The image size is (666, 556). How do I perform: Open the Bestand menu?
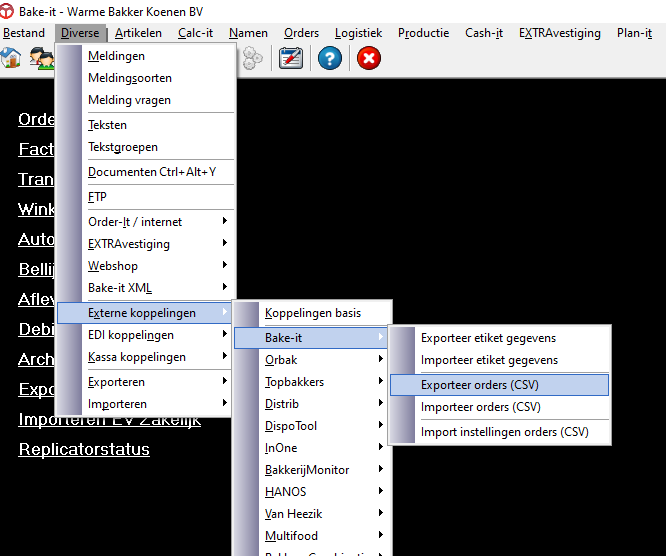[24, 33]
